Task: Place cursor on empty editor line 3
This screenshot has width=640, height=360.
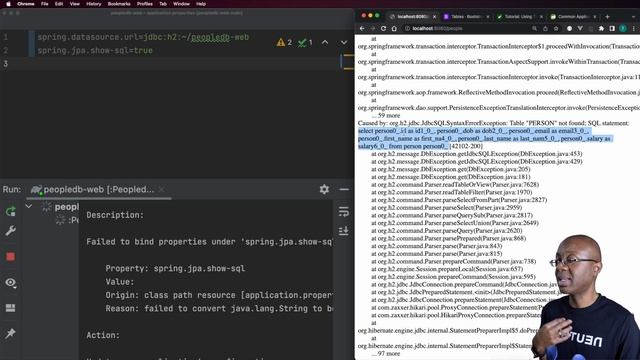Action: pyautogui.click(x=176, y=64)
